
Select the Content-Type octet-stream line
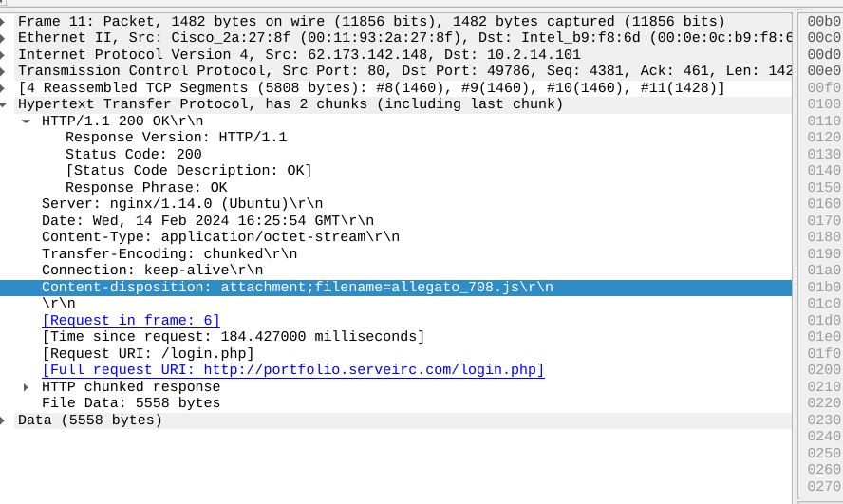[220, 237]
